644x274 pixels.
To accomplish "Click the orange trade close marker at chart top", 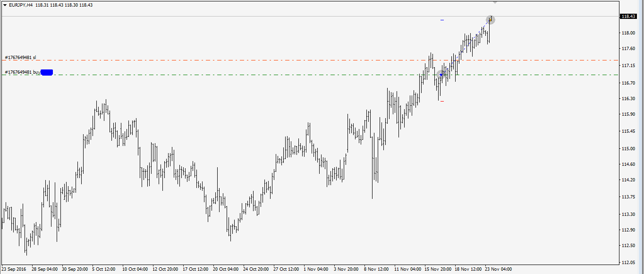I will (x=491, y=20).
